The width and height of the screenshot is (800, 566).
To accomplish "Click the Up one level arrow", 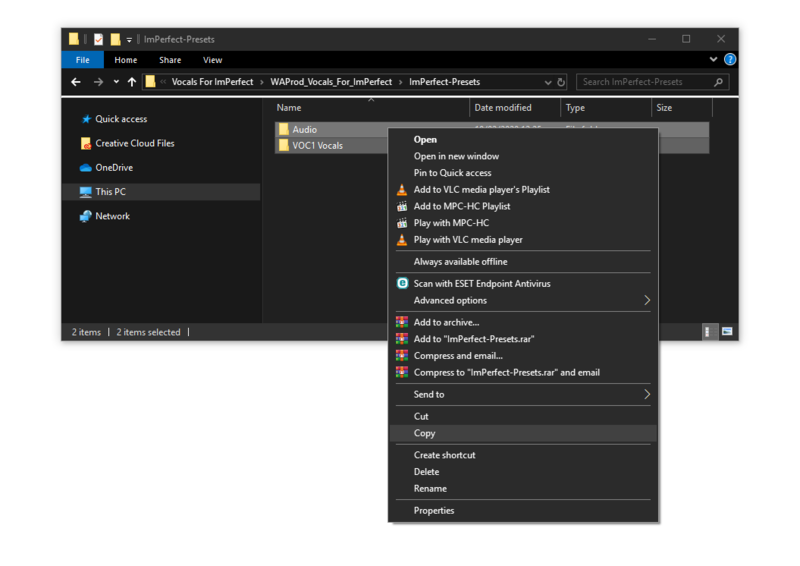I will tap(131, 82).
